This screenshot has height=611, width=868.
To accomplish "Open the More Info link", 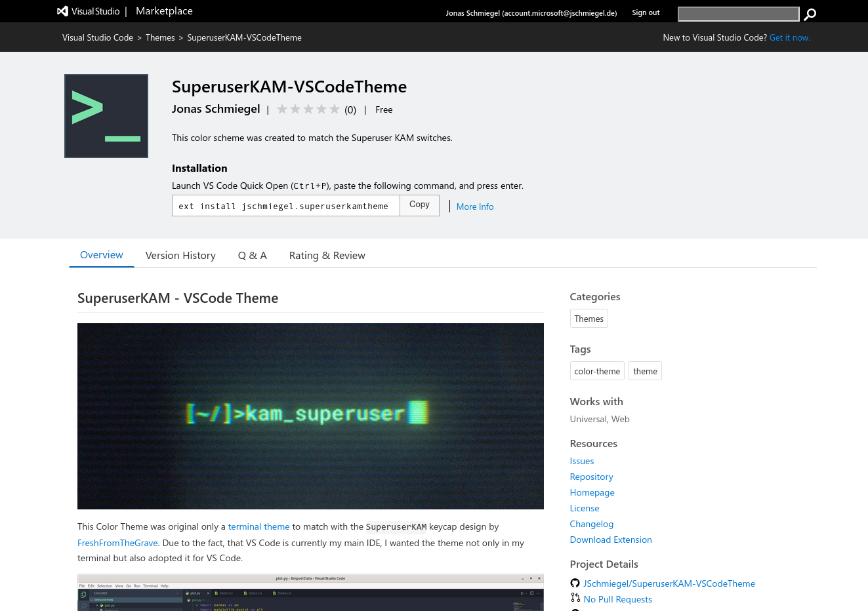I will point(475,207).
